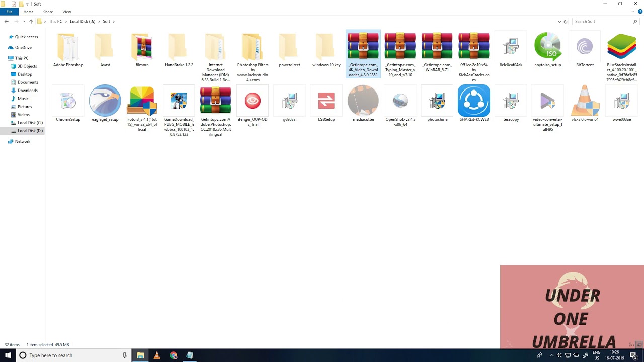Select the 8elc0caf04ak installer
Viewport: 644px width, 362px height.
(511, 50)
